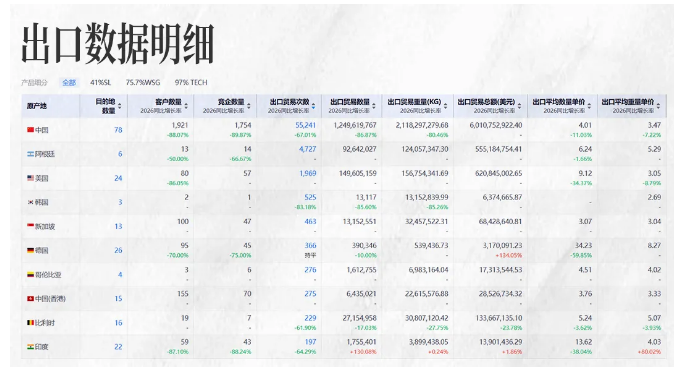
Task: Select the 中国(香港) origin name
Action: click(x=50, y=298)
